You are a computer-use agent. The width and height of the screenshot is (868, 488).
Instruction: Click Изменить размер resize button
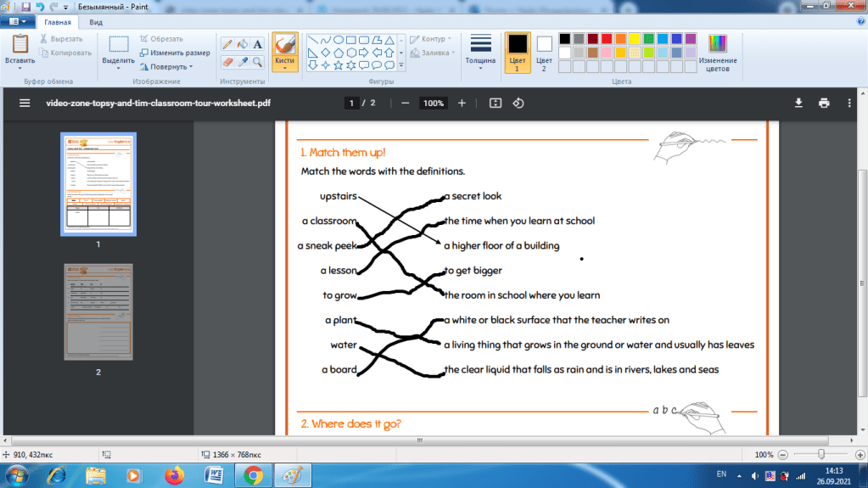coord(174,53)
